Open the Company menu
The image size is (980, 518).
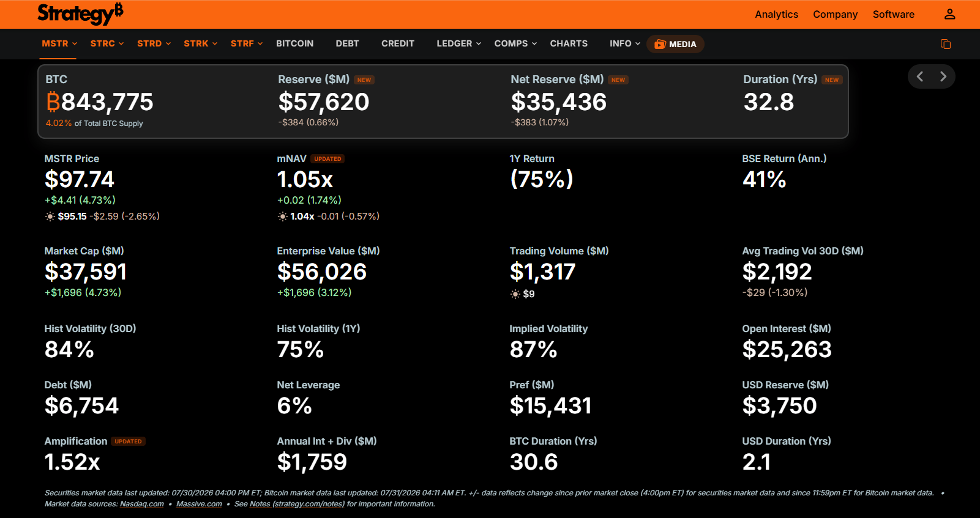pos(835,14)
